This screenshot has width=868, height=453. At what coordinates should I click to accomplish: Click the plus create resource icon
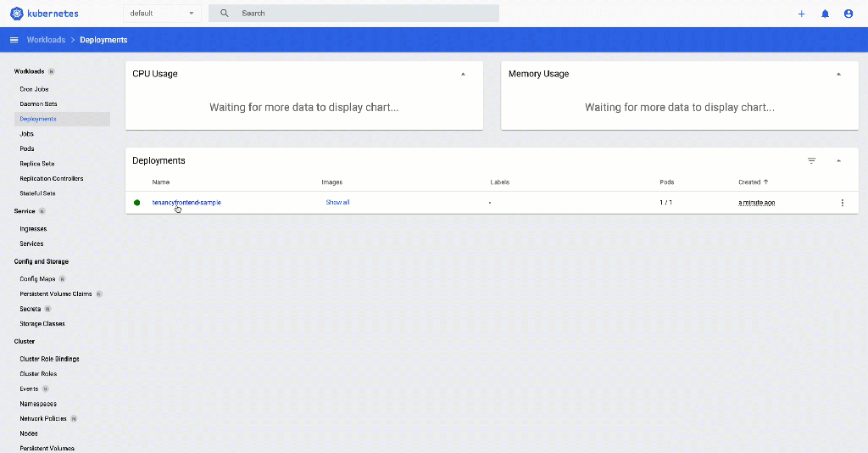[801, 14]
